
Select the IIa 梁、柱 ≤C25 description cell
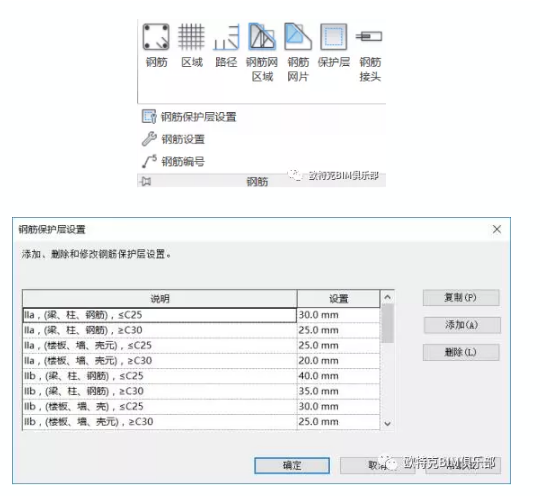click(x=159, y=315)
